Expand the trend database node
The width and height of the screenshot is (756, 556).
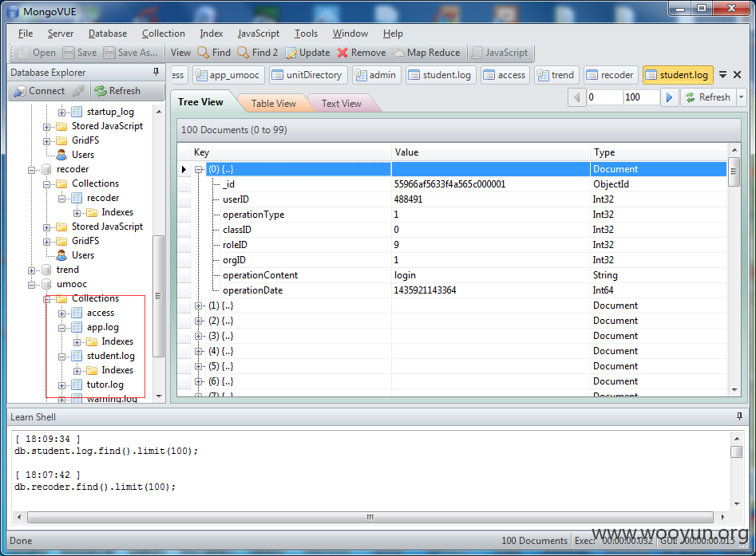(x=31, y=270)
